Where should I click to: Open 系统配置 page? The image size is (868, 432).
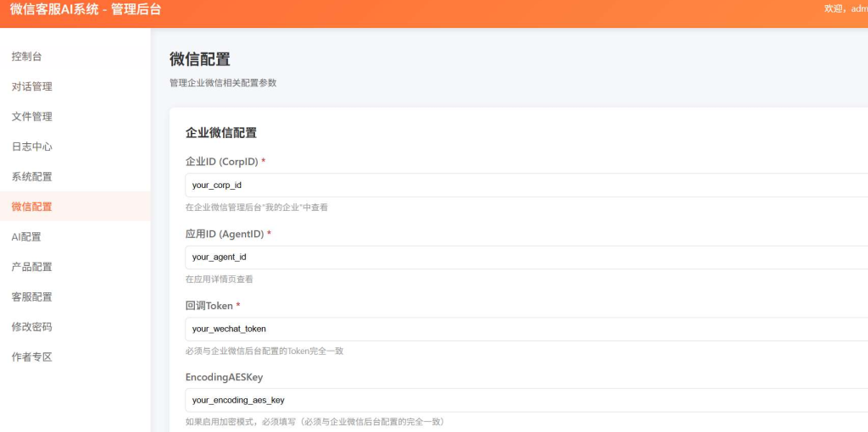[75, 177]
